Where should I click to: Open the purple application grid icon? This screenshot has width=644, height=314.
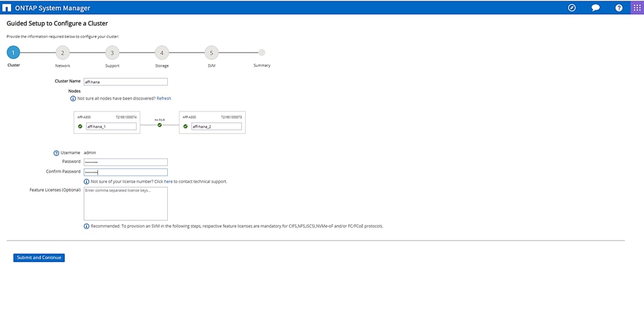coord(637,8)
